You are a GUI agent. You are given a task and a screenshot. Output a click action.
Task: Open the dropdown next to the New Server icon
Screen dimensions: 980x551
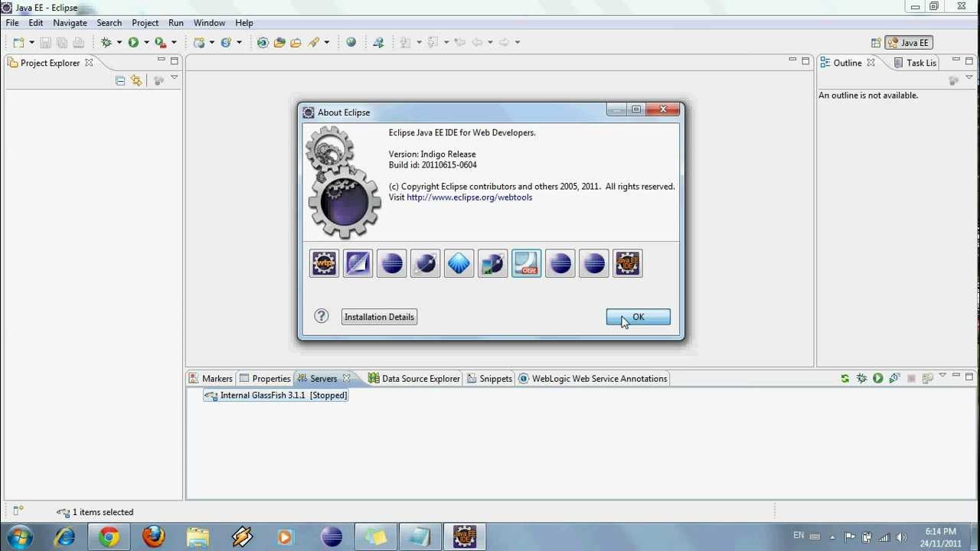coord(213,43)
